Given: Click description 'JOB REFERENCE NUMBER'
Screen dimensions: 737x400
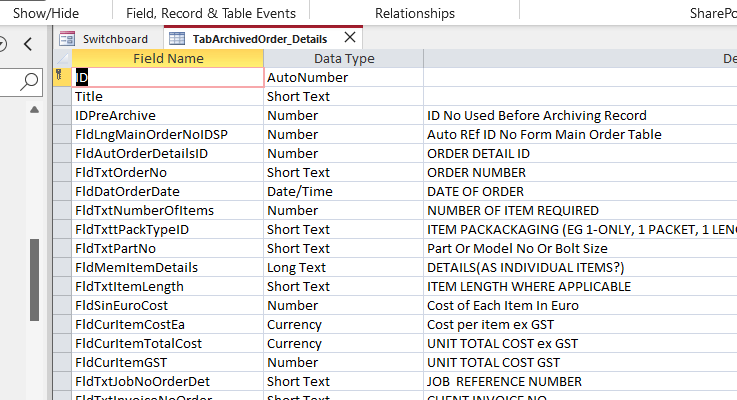Looking at the screenshot, I should pyautogui.click(x=504, y=381).
